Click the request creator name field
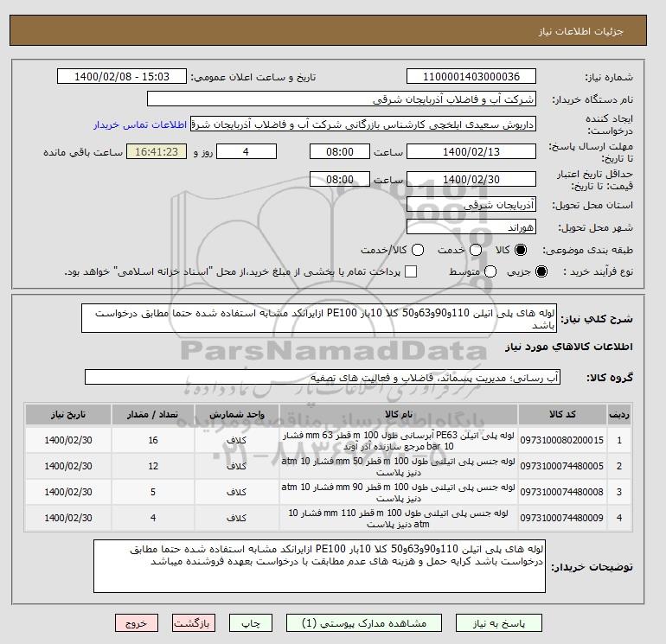 [363, 124]
